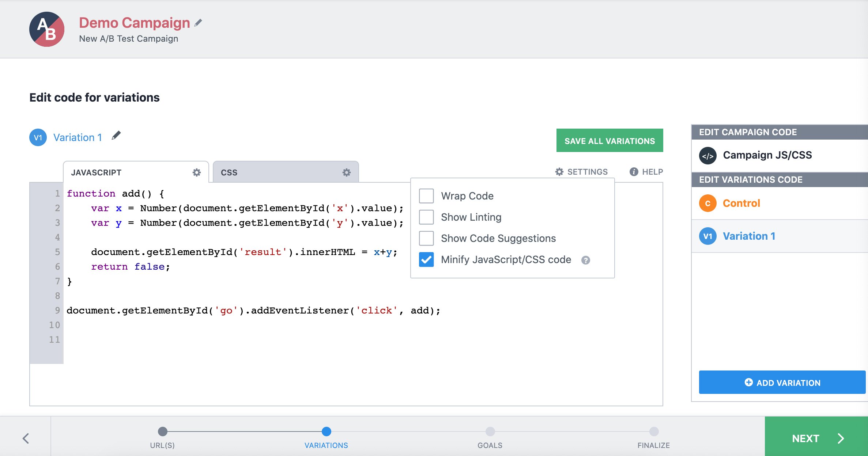Toggle the SETTINGS dropdown
This screenshot has width=868, height=456.
581,172
